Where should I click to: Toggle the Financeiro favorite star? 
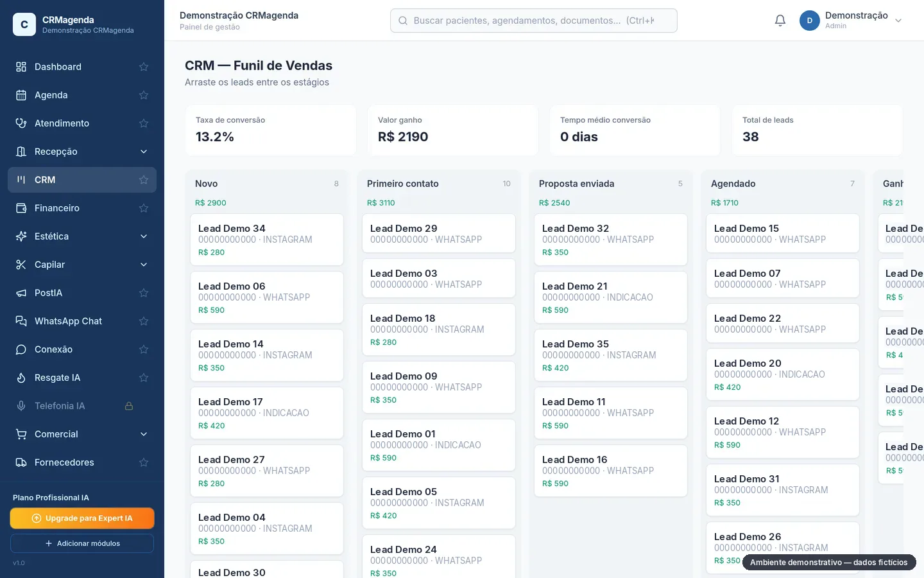coord(144,208)
